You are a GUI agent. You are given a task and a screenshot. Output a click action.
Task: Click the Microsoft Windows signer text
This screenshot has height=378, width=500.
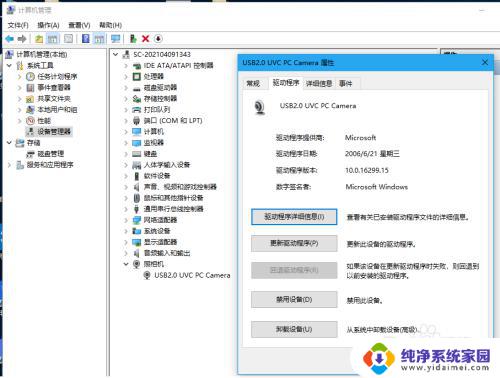(x=377, y=187)
